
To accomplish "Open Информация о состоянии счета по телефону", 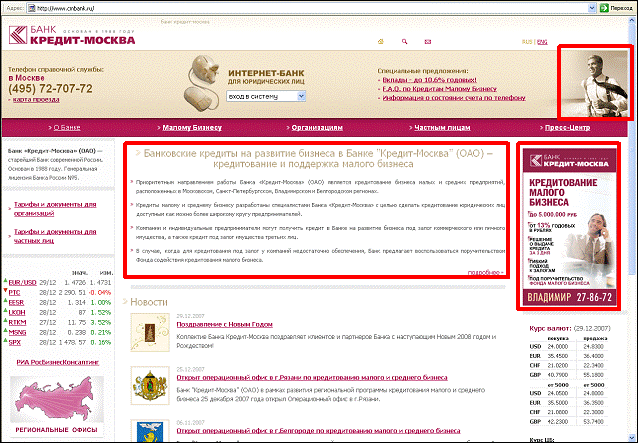I will [454, 98].
